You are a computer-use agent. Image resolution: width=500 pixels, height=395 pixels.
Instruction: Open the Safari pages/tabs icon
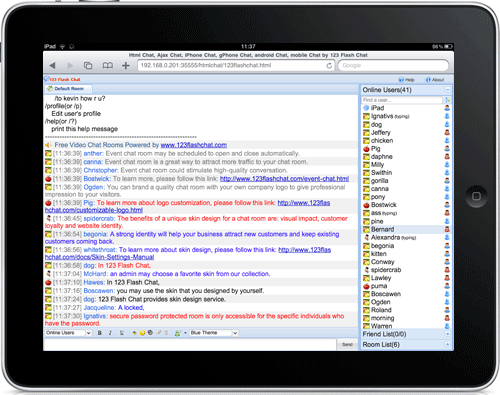88,66
